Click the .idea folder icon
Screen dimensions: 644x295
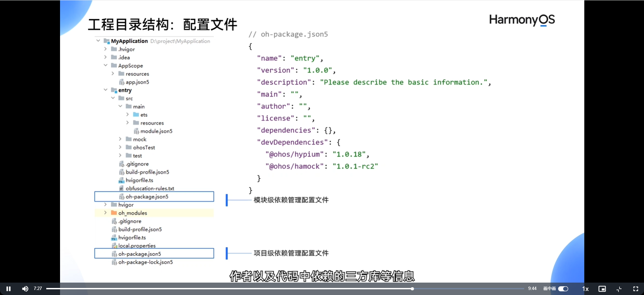114,57
